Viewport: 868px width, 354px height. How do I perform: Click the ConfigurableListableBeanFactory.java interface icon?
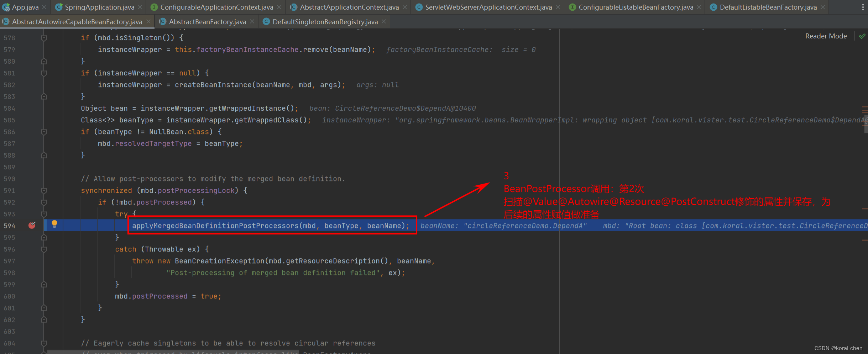[572, 7]
